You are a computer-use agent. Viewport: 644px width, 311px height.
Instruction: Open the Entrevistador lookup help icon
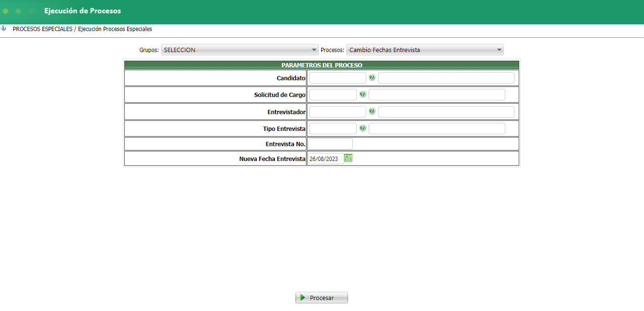click(372, 111)
